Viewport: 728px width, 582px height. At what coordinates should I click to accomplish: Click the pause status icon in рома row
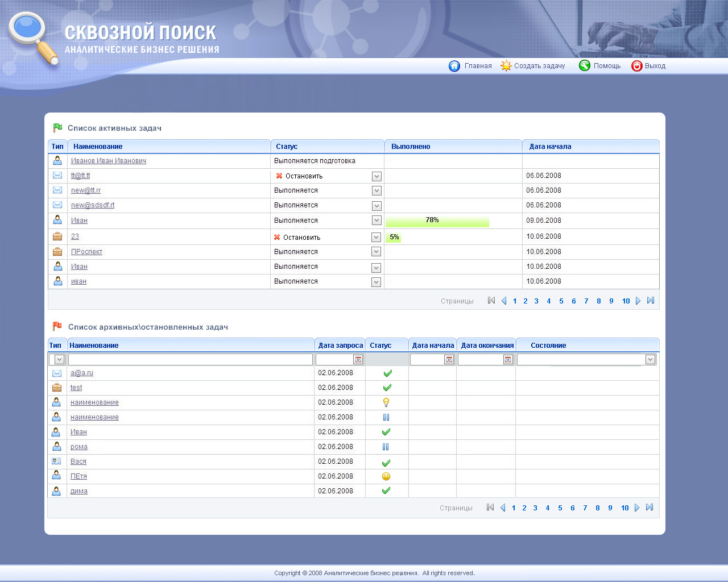click(x=386, y=447)
